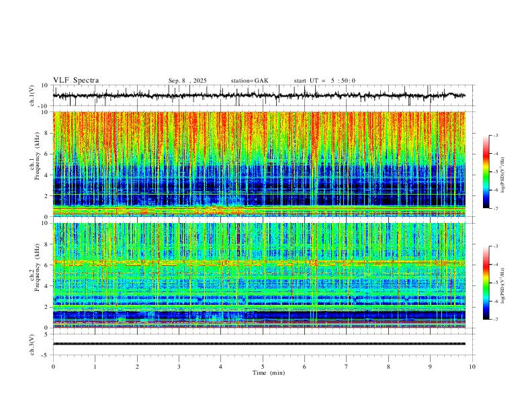Click time axis tick label "4"

[221, 367]
